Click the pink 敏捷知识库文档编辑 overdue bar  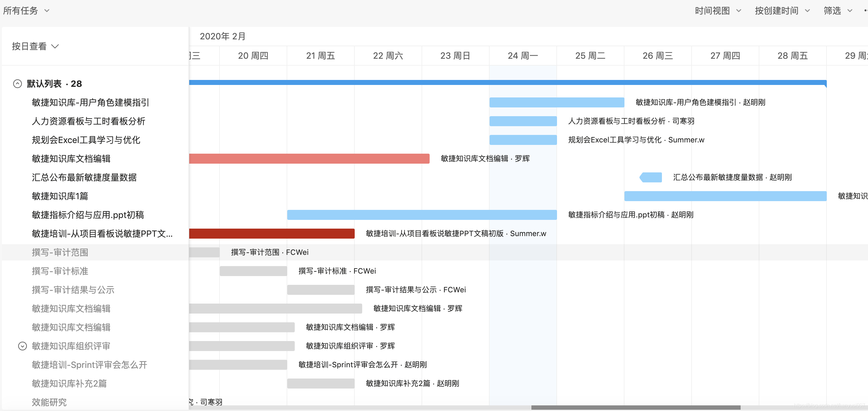(x=309, y=158)
